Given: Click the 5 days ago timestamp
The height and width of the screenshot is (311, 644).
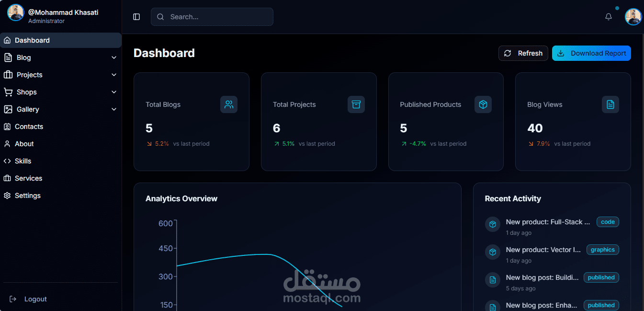Looking at the screenshot, I should coord(520,288).
